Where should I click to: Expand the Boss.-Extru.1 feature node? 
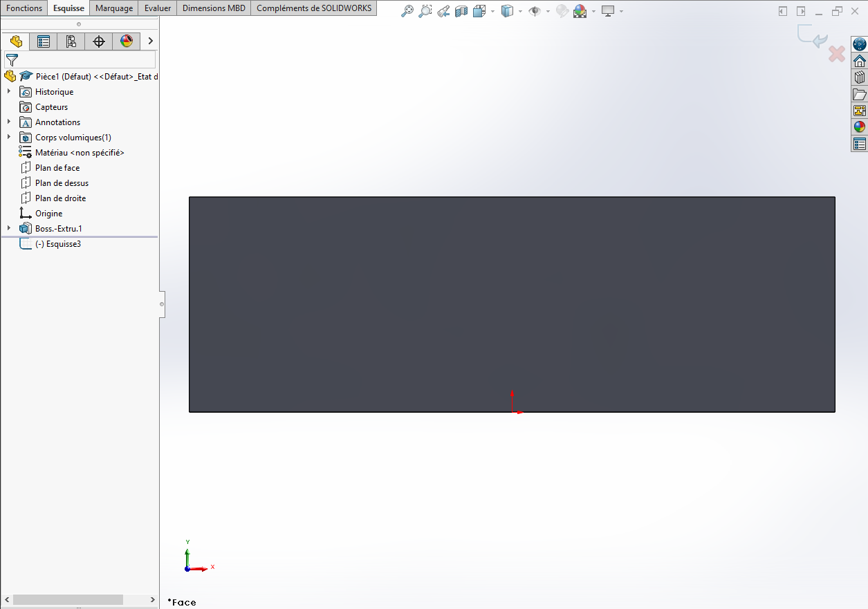9,228
